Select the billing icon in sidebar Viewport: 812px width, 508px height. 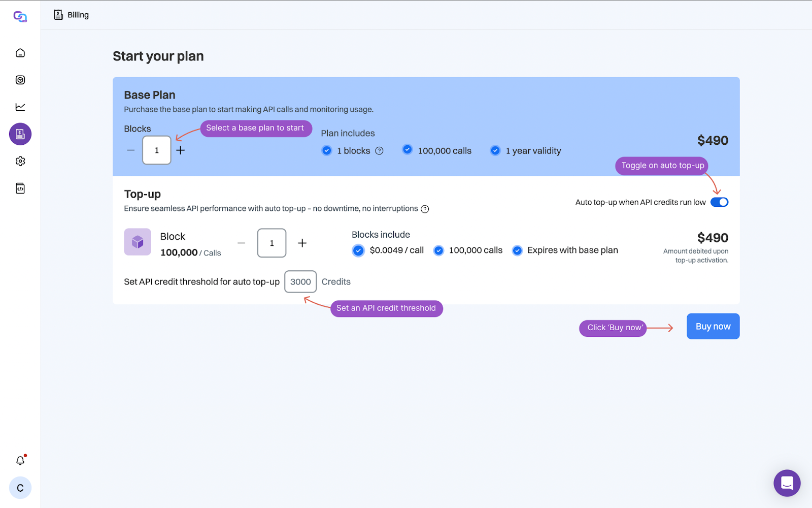(x=20, y=134)
